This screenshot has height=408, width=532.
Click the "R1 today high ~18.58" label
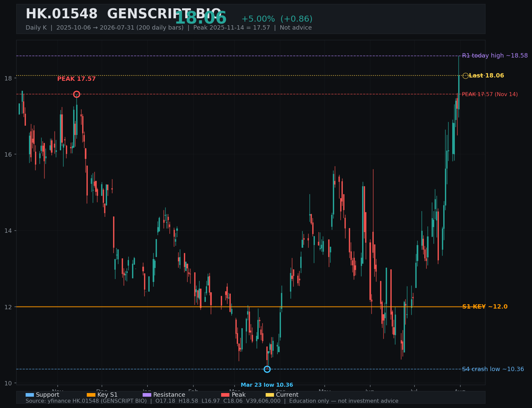[x=495, y=56]
